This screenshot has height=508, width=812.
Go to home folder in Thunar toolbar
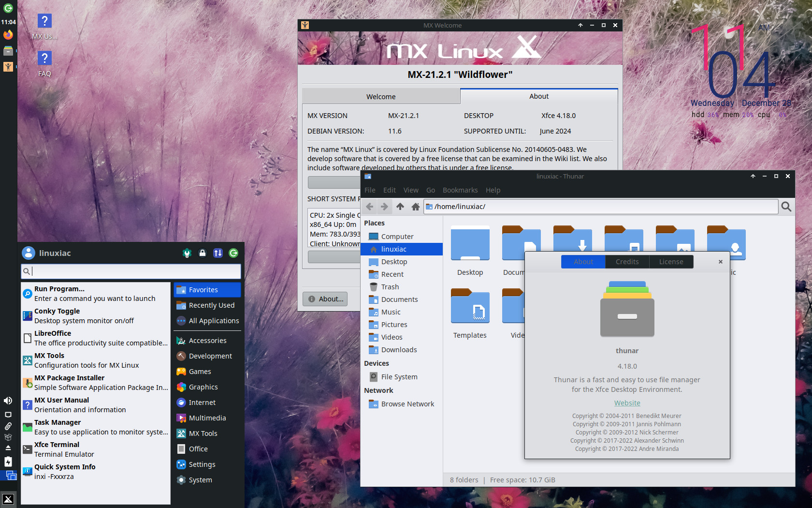415,207
